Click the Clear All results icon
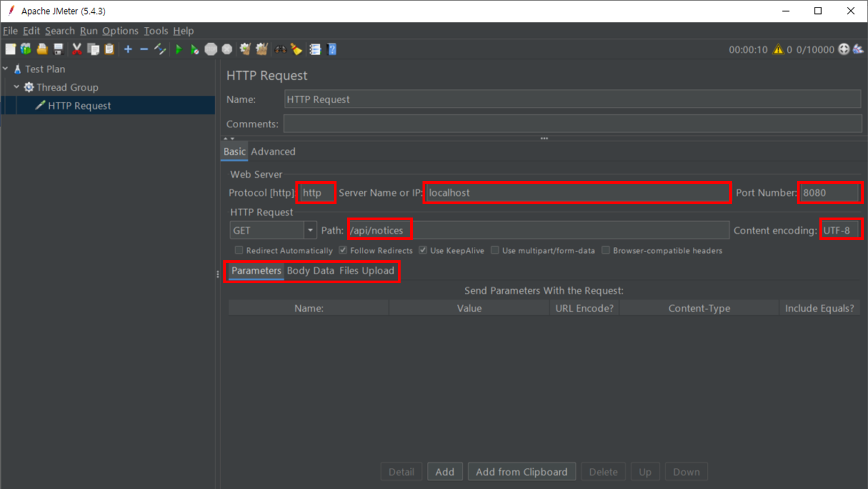The height and width of the screenshot is (489, 868). 262,50
